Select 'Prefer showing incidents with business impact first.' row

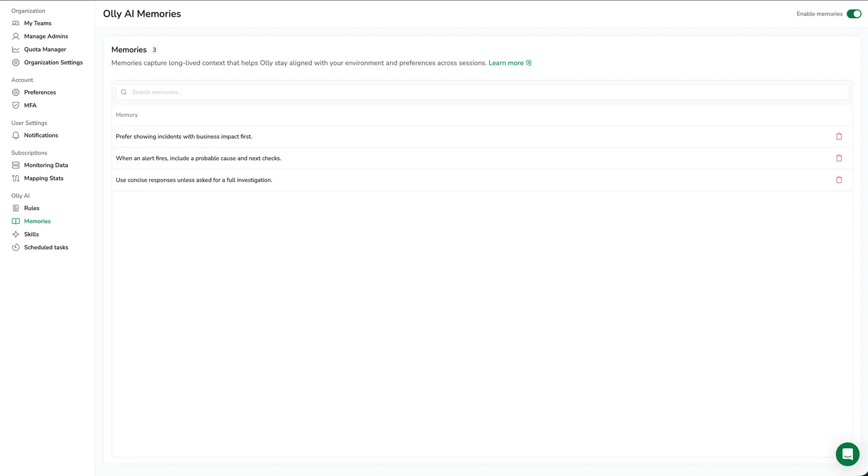click(482, 137)
